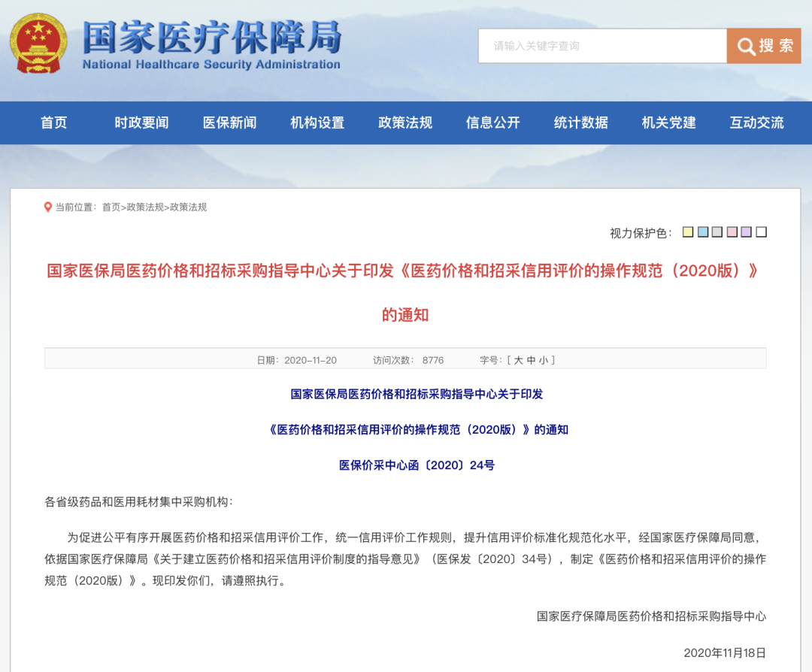Select the yellow eye-protection color swatch
The height and width of the screenshot is (672, 812).
click(x=688, y=232)
